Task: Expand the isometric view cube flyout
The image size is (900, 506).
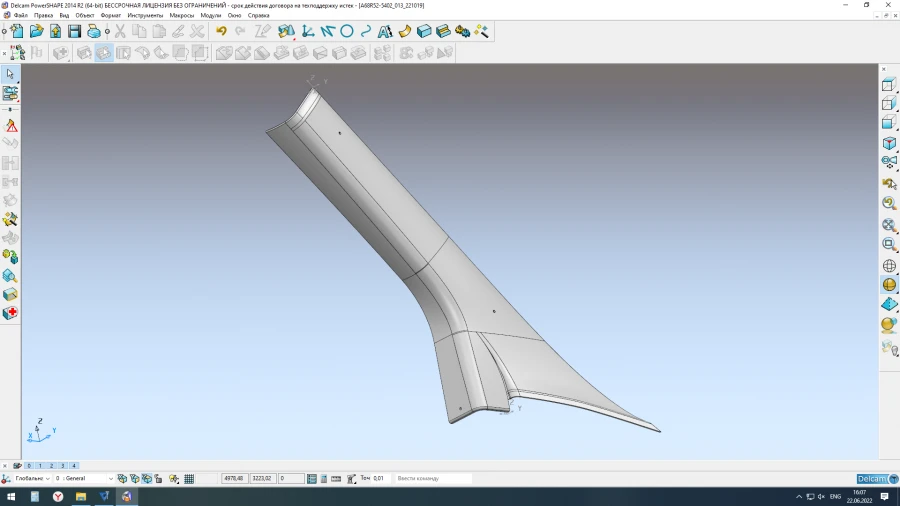Action: pos(896,150)
